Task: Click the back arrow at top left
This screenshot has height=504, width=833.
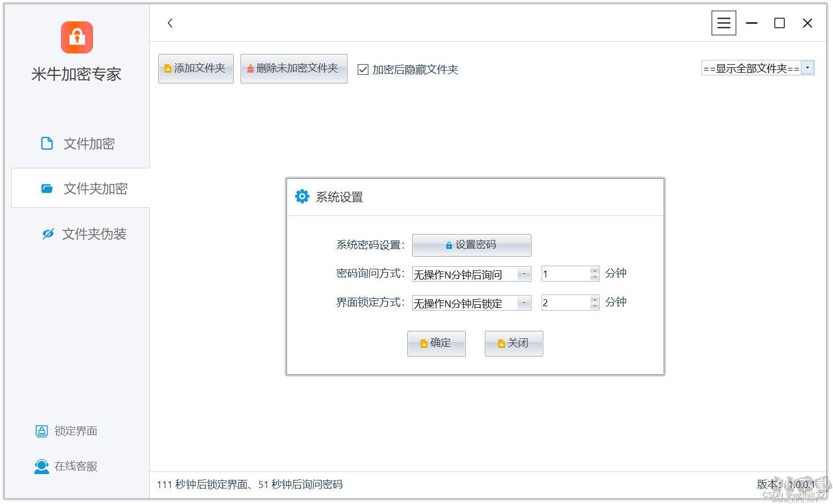Action: (x=169, y=23)
